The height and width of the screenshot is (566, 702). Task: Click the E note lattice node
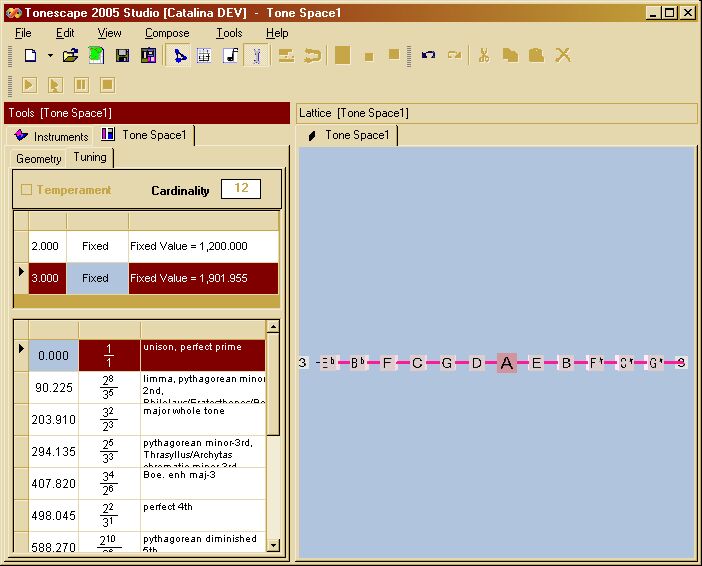pos(536,363)
